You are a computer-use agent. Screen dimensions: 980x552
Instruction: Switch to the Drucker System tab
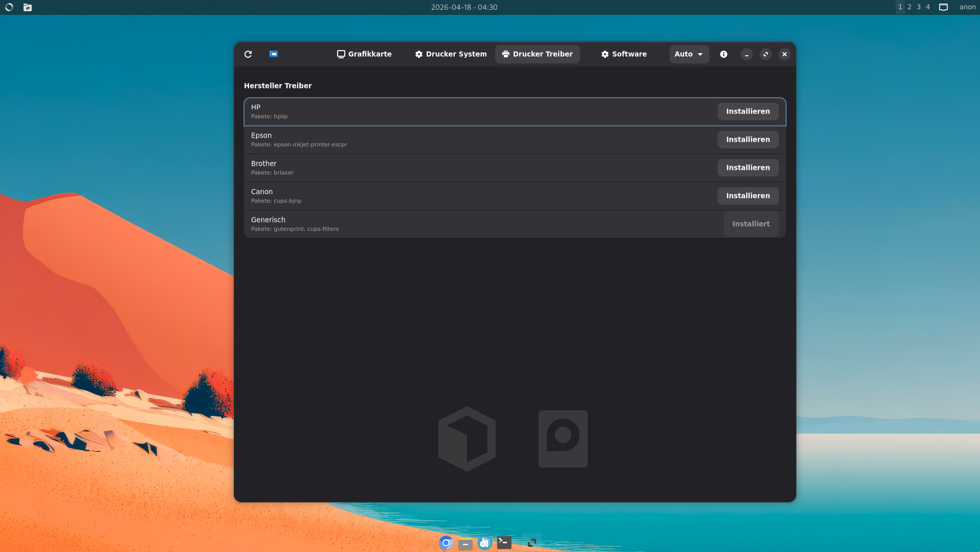451,54
